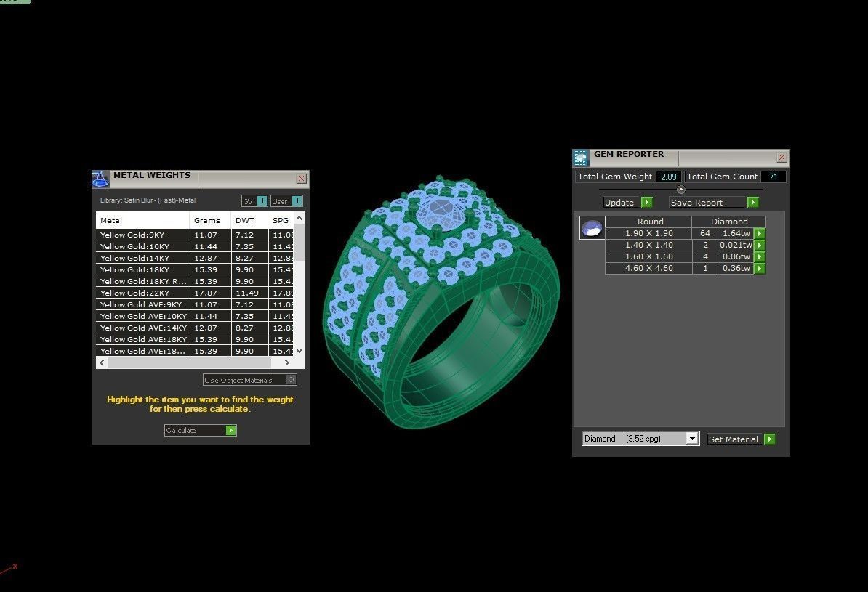868x592 pixels.
Task: Click the Grams column header
Action: [210, 220]
